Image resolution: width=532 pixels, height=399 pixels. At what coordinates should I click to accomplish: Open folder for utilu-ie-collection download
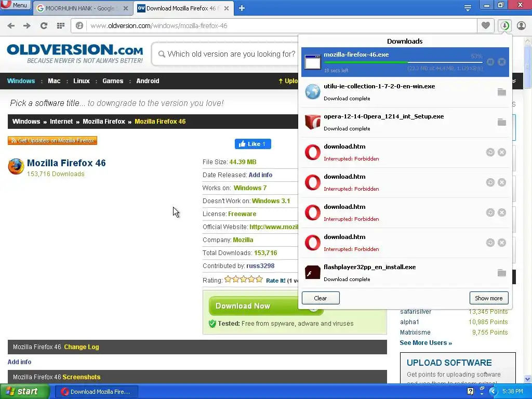pyautogui.click(x=501, y=92)
